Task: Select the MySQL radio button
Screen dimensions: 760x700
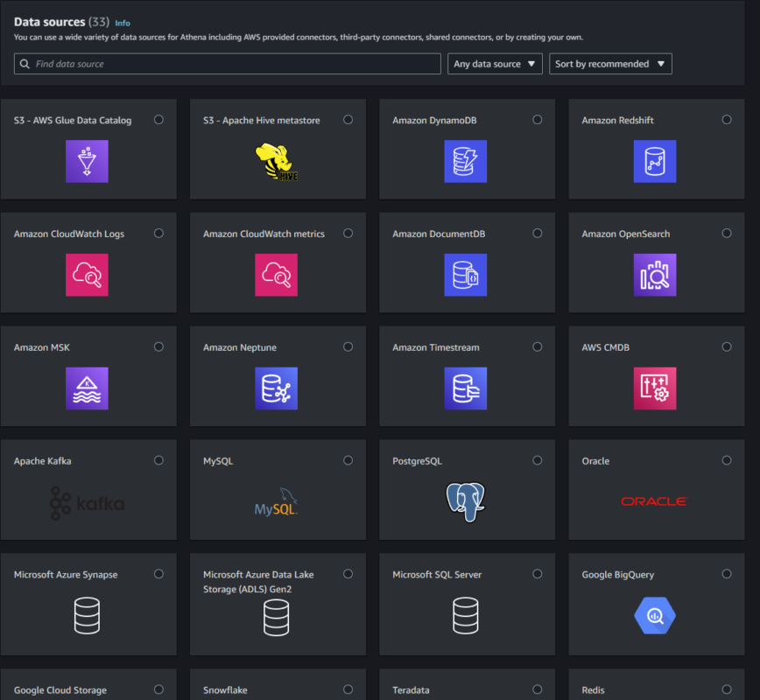Action: 348,460
